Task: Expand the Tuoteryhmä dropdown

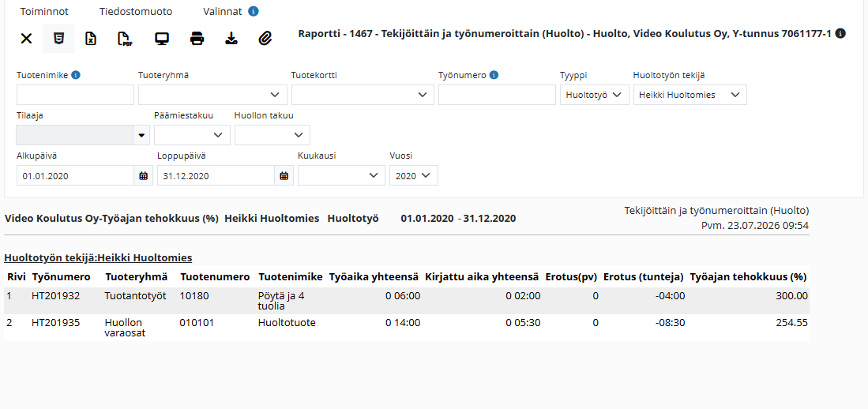Action: (x=213, y=95)
